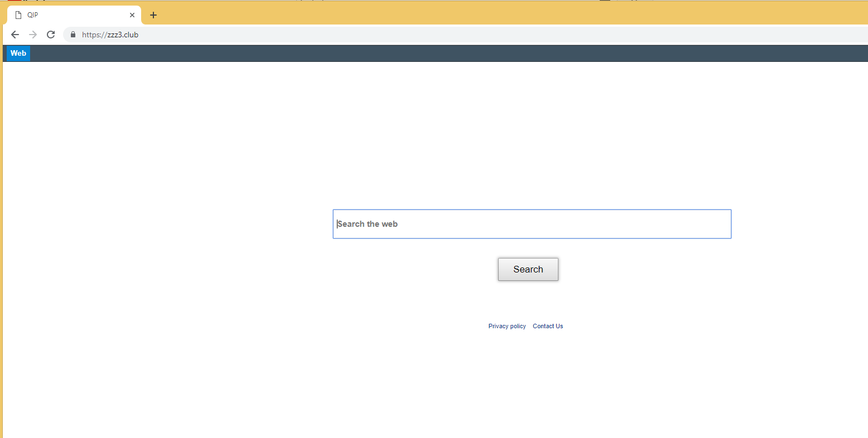Reload the zzz3.club page
Screen dimensions: 868x438
click(x=51, y=35)
